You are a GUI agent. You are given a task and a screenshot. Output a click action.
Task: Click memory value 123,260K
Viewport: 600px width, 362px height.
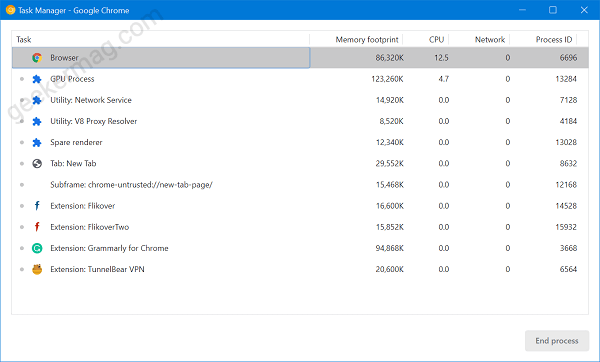click(387, 79)
